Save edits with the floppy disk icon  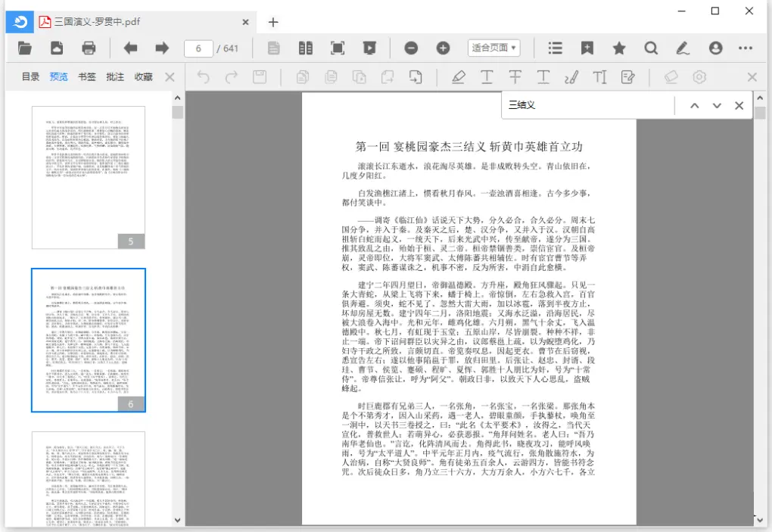point(260,76)
